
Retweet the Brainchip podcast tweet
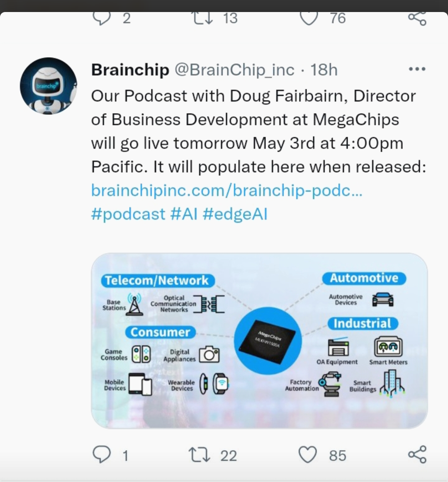[200, 455]
